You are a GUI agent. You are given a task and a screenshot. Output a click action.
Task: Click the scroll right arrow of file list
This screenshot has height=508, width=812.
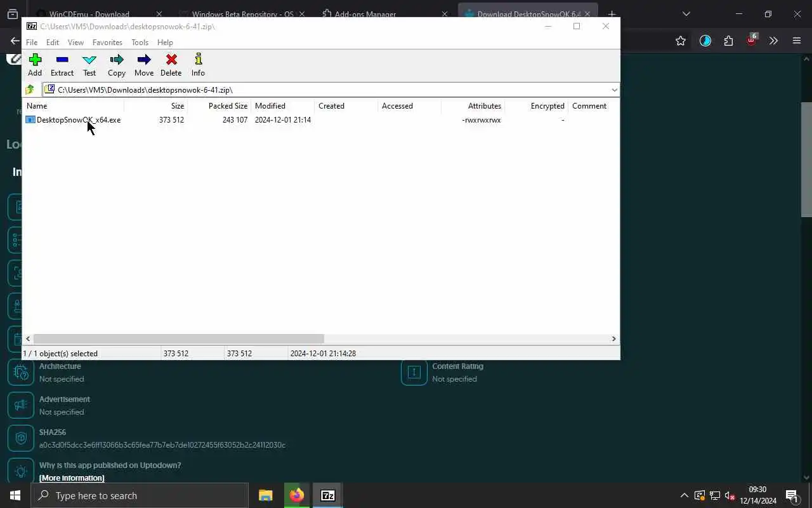613,339
